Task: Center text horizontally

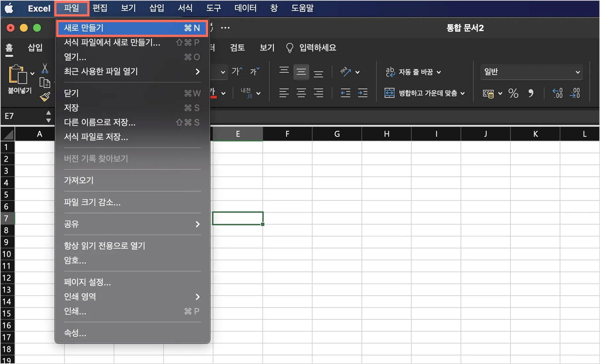Action: tap(301, 93)
